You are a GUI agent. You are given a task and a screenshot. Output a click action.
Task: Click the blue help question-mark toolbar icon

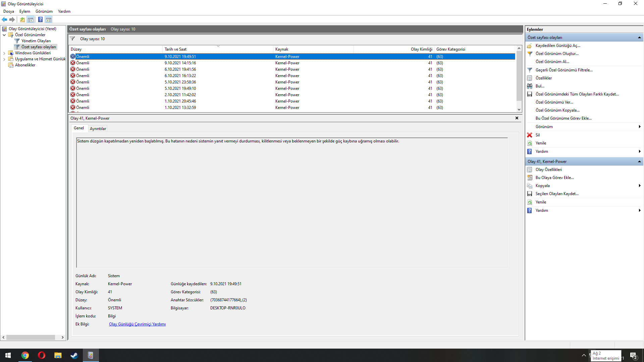tap(40, 19)
